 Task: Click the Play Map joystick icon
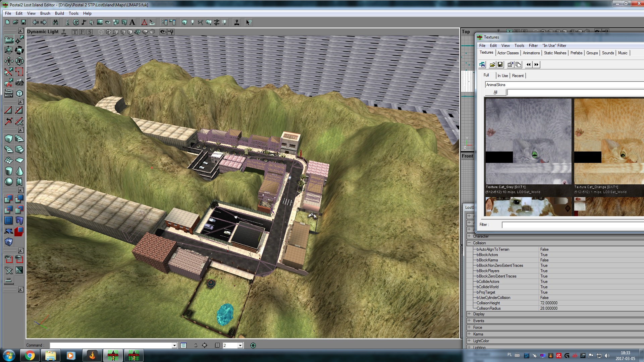[237, 22]
